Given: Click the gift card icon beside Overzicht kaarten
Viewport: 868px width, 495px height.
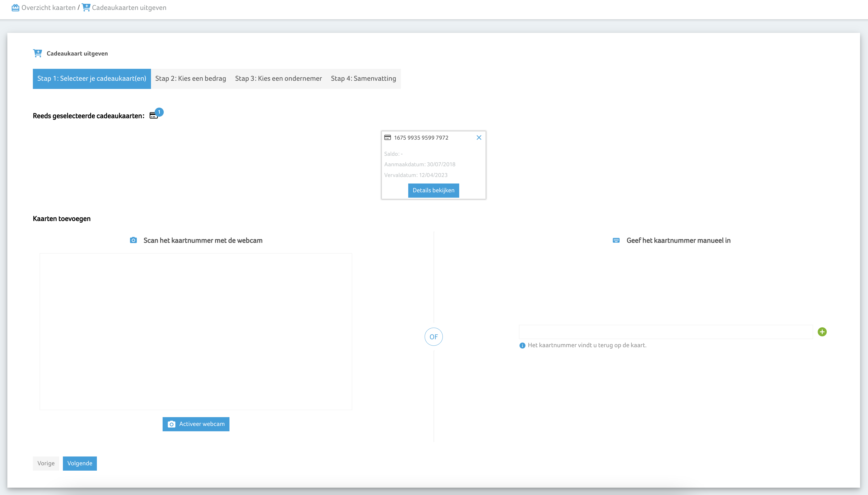Looking at the screenshot, I should [15, 7].
